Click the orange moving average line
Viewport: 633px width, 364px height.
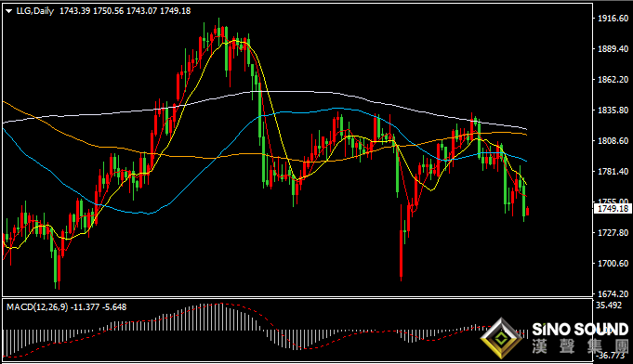[x=243, y=153]
